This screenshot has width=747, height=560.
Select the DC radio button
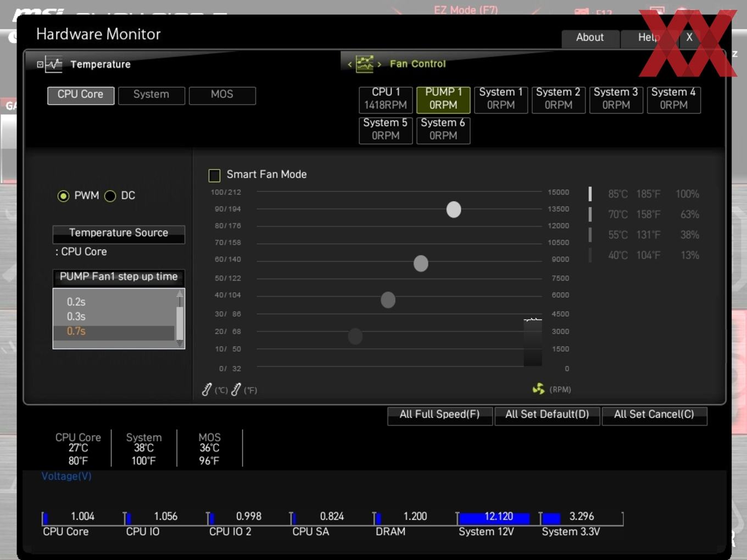tap(110, 196)
